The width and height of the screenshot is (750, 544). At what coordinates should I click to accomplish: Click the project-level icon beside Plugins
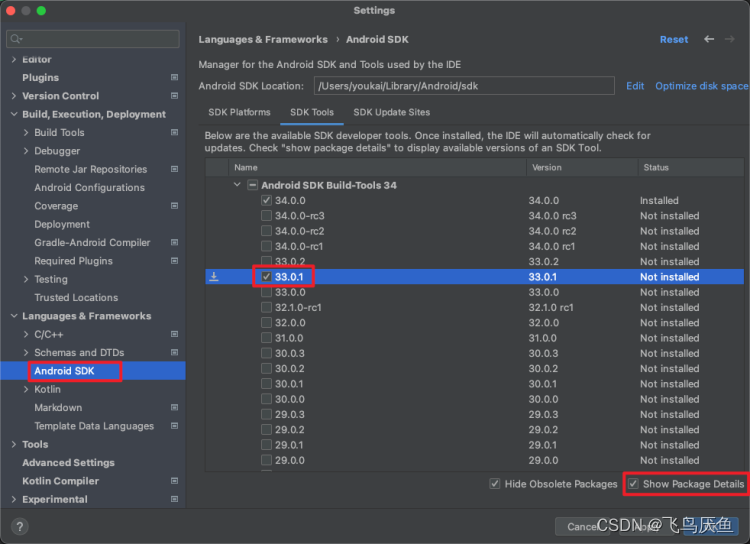pos(175,78)
